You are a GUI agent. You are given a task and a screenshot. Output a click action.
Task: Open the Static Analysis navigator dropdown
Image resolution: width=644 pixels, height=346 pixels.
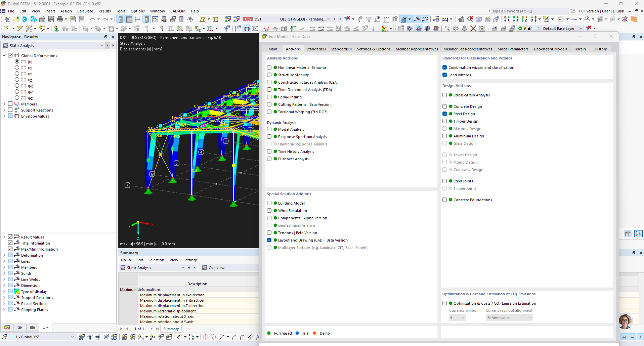101,46
